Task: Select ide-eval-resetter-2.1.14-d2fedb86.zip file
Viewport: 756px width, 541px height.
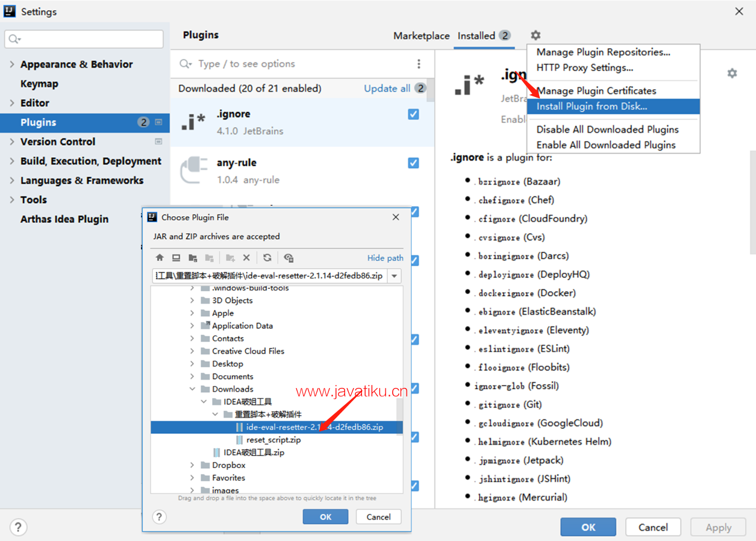Action: pyautogui.click(x=314, y=427)
